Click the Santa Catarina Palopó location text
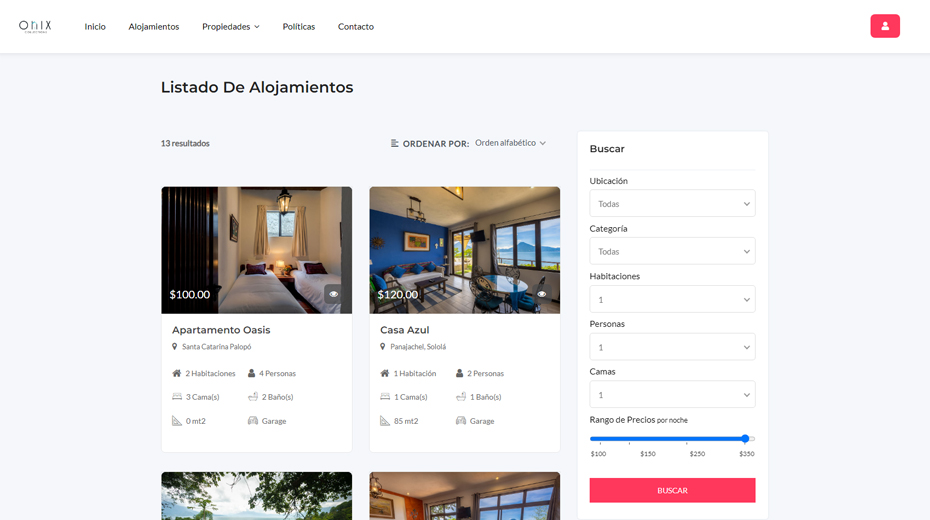The width and height of the screenshot is (930, 520). click(x=216, y=347)
